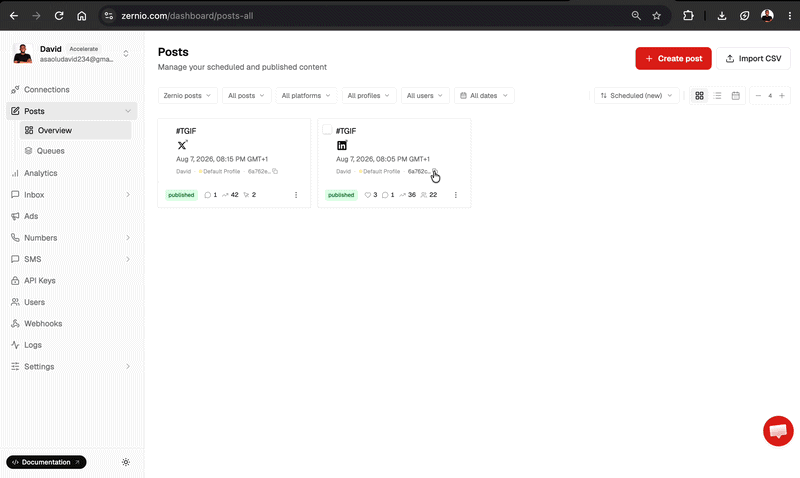
Task: Collapse the Posts section in sidebar
Action: [128, 111]
